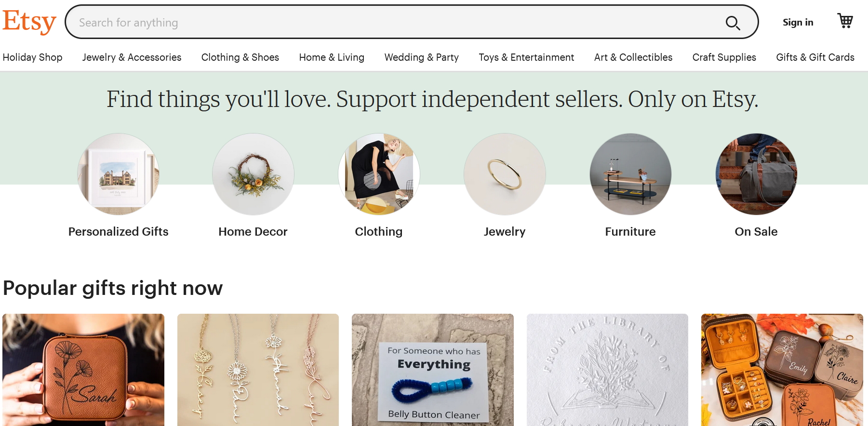Screen dimensions: 868x426
Task: Open Clothing & Shoes category menu
Action: pos(240,57)
